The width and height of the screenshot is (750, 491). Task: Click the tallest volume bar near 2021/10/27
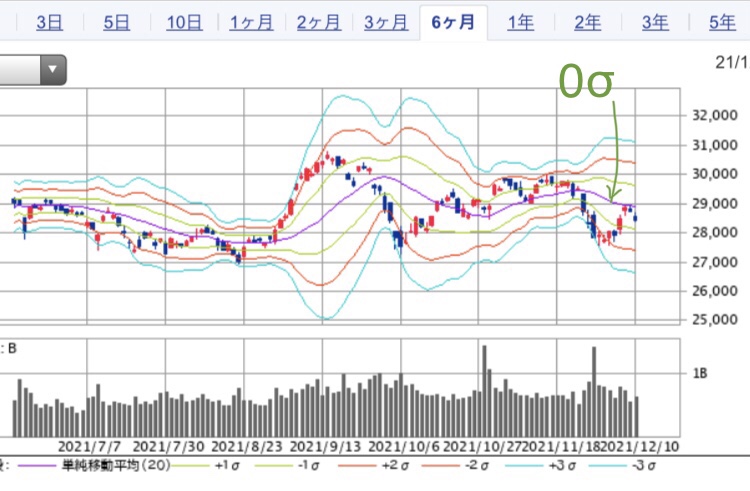click(x=484, y=390)
